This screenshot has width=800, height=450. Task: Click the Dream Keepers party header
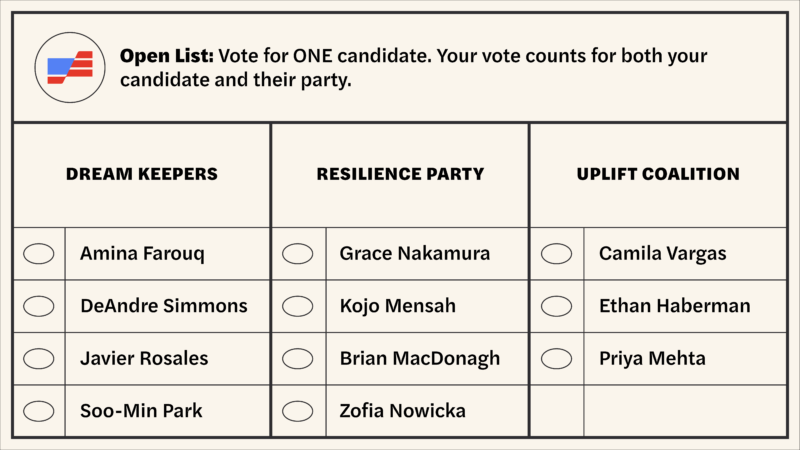click(142, 174)
